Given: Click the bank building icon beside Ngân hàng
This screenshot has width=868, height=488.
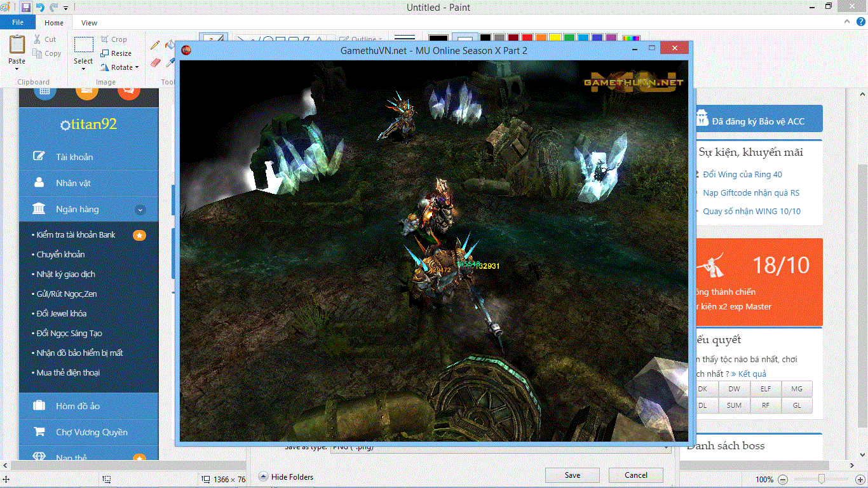Looking at the screenshot, I should [39, 209].
